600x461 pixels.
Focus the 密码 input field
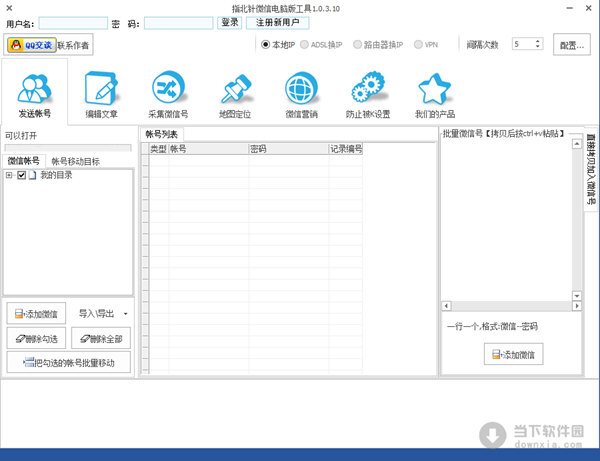tap(179, 23)
